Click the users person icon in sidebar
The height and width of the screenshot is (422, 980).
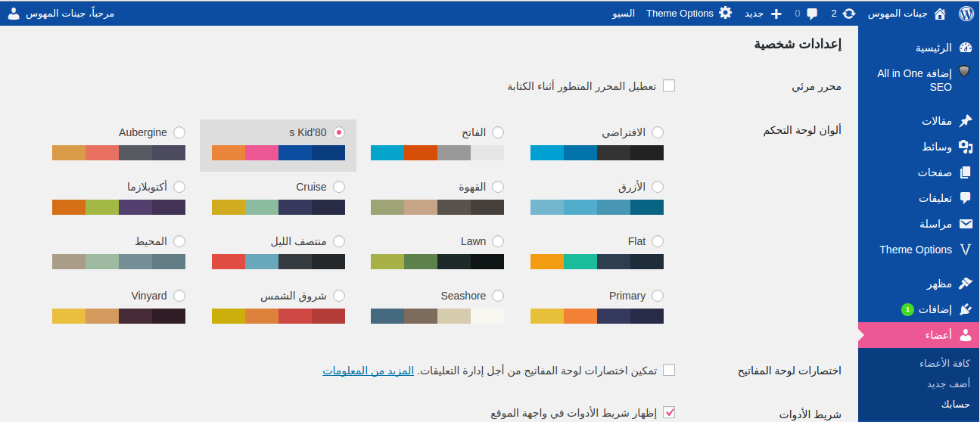965,335
